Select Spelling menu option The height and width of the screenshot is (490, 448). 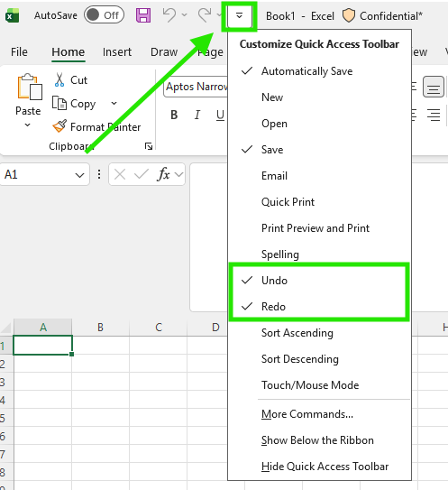(319, 254)
